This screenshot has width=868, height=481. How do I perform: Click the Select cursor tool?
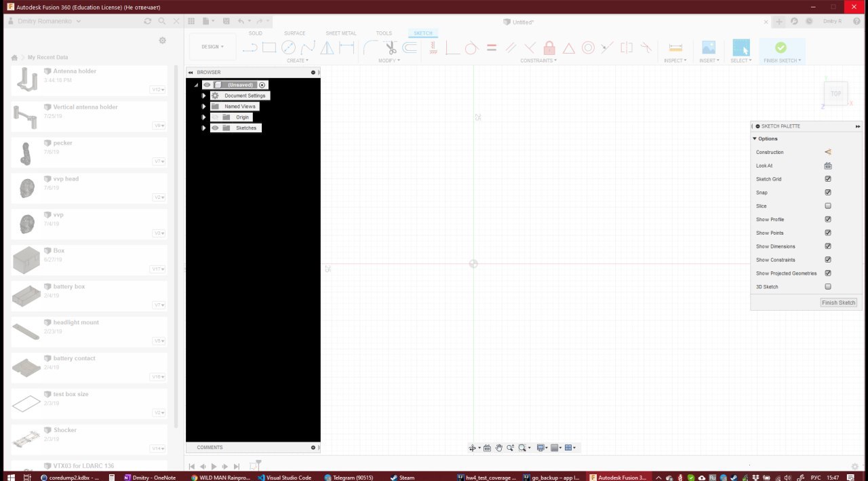click(741, 47)
